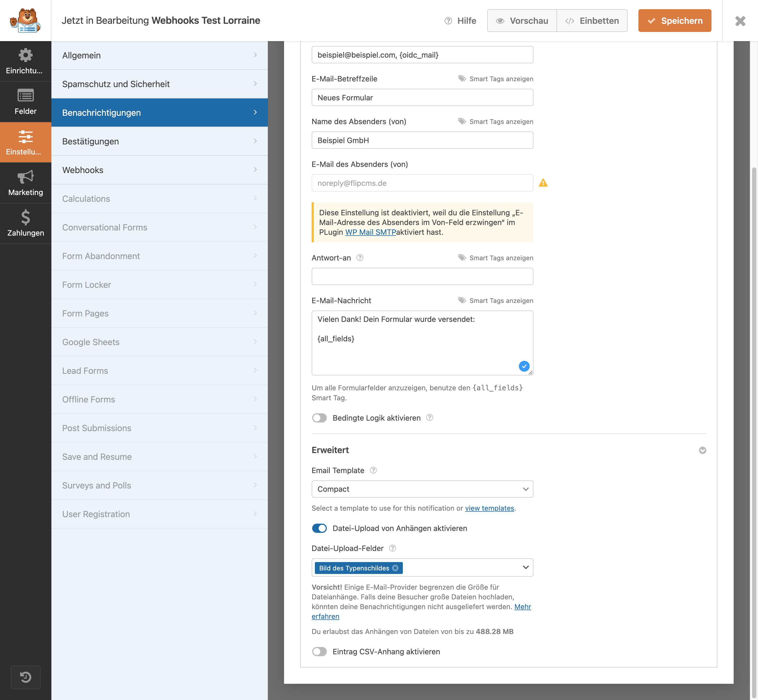
Task: Click the Speichern button
Action: coord(675,21)
